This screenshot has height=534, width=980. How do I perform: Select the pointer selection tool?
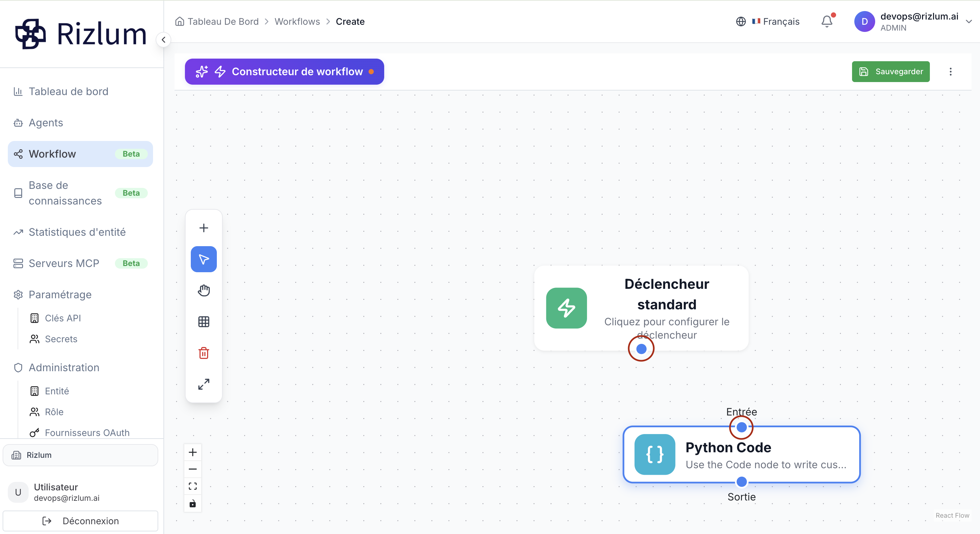[203, 259]
